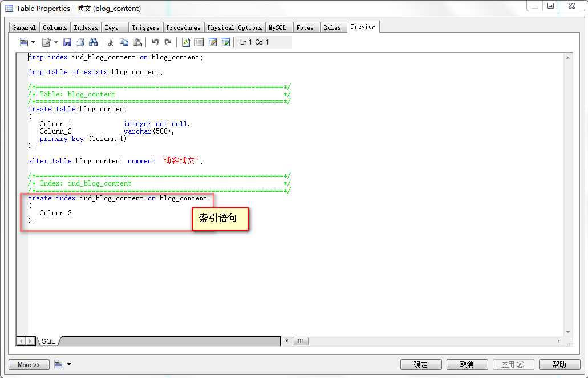The width and height of the screenshot is (588, 378).
Task: Expand the editor menu dropdown arrow
Action: 33,42
